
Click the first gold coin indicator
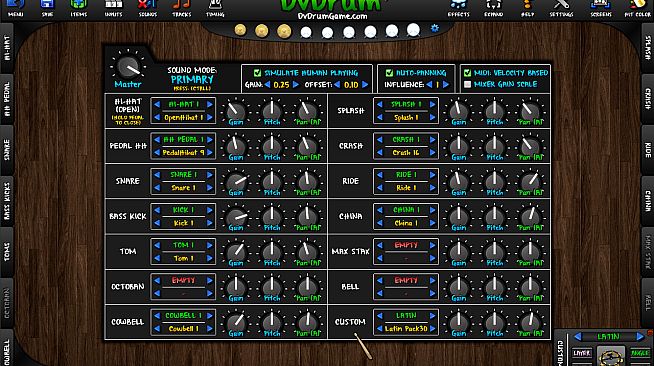click(x=240, y=30)
